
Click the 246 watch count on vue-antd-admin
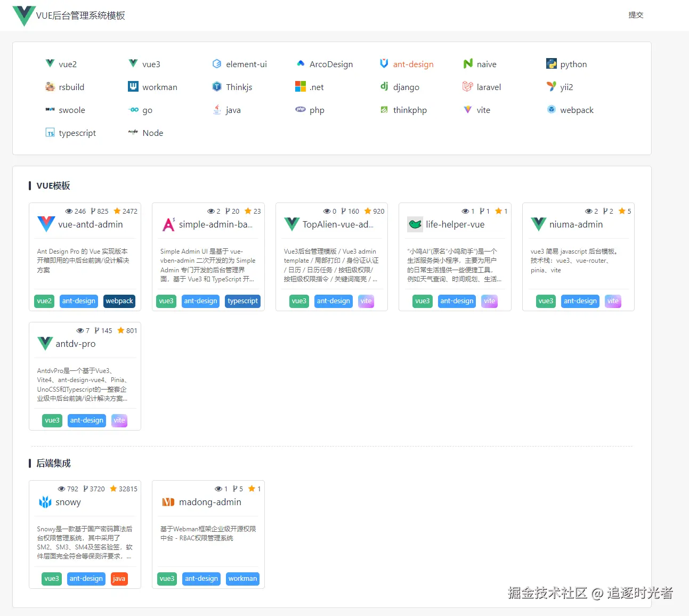[76, 211]
